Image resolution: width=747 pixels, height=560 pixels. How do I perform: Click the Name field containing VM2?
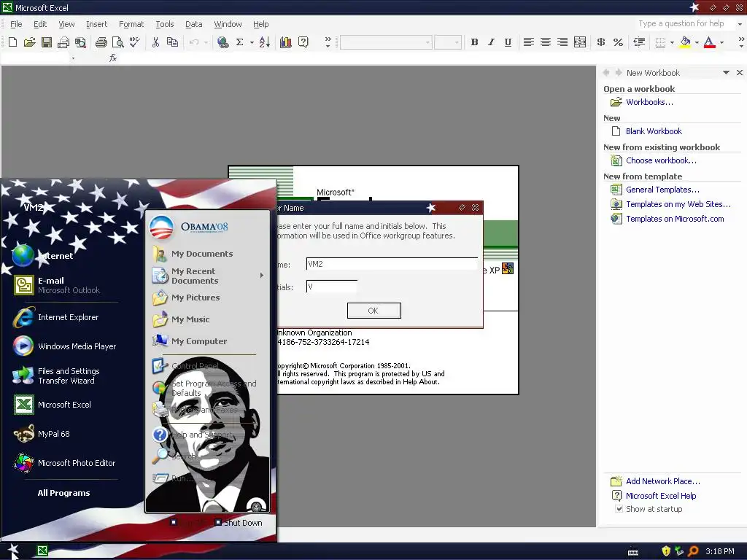392,264
